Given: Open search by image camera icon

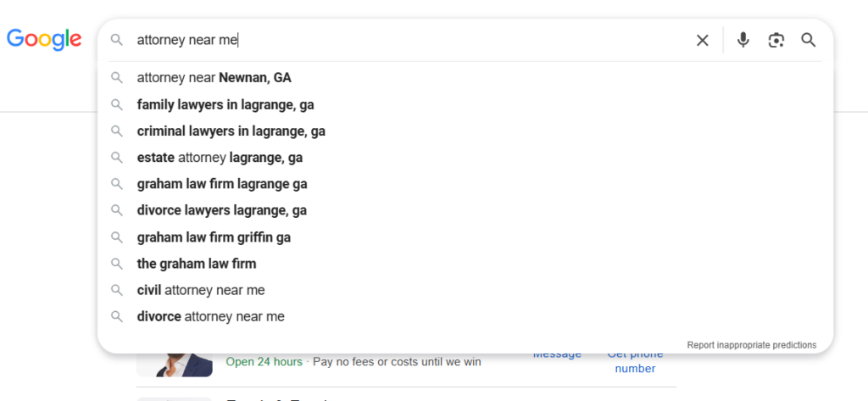Looking at the screenshot, I should [776, 41].
